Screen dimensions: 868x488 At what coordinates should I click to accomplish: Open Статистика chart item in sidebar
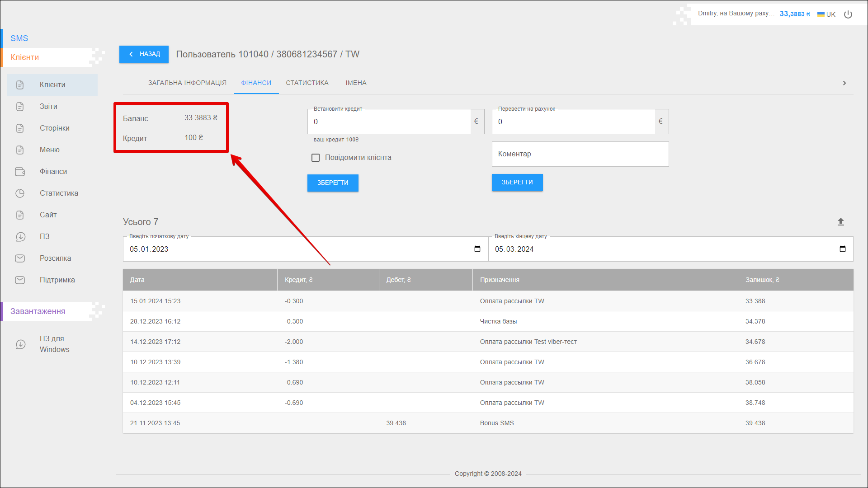pos(58,193)
